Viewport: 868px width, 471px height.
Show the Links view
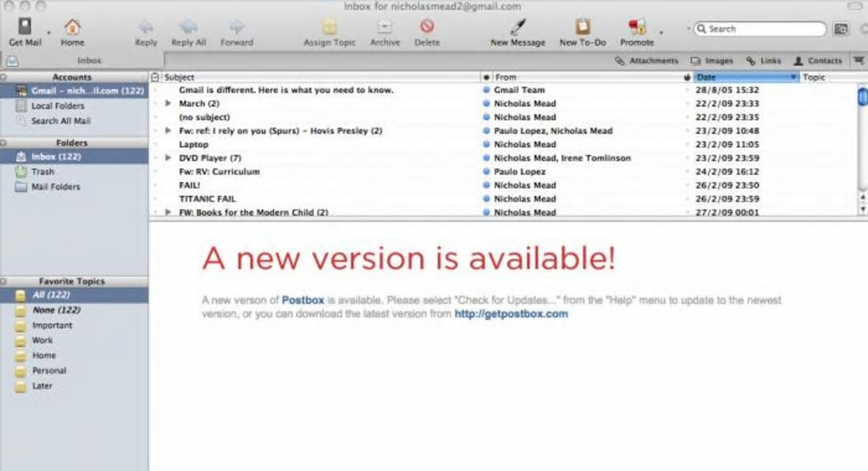click(763, 61)
